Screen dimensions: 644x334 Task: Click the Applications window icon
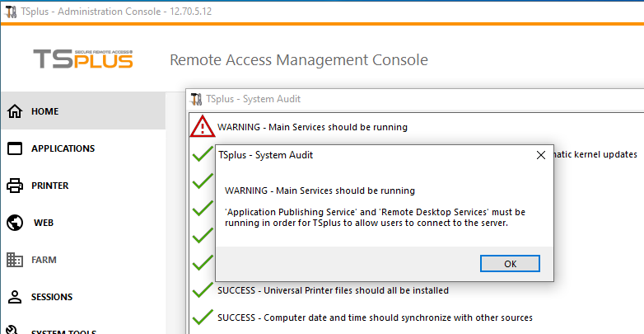tap(14, 148)
